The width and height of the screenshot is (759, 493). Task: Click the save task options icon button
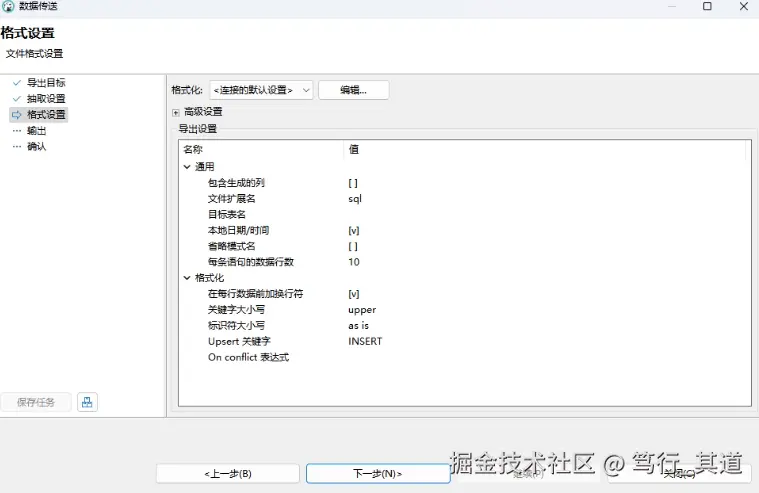(87, 402)
